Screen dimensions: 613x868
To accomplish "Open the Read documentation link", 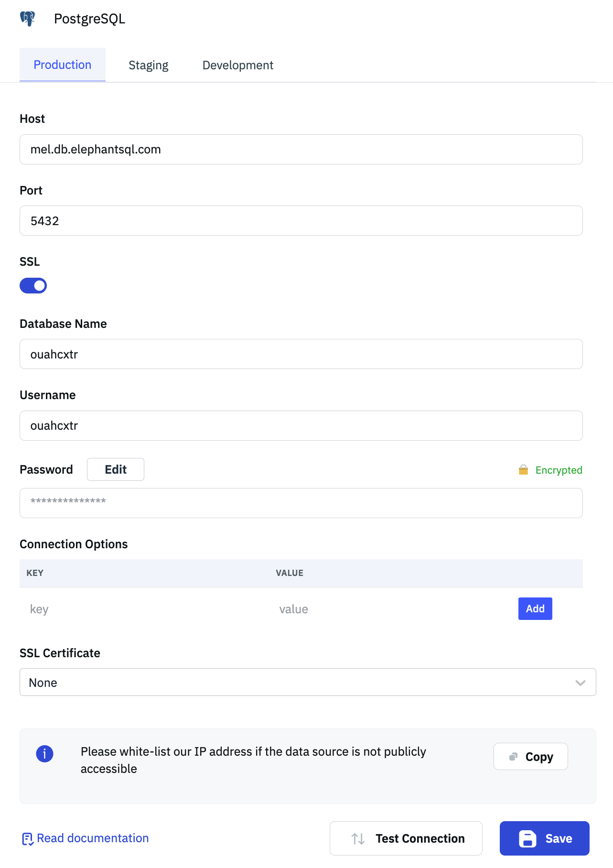I will (x=93, y=838).
